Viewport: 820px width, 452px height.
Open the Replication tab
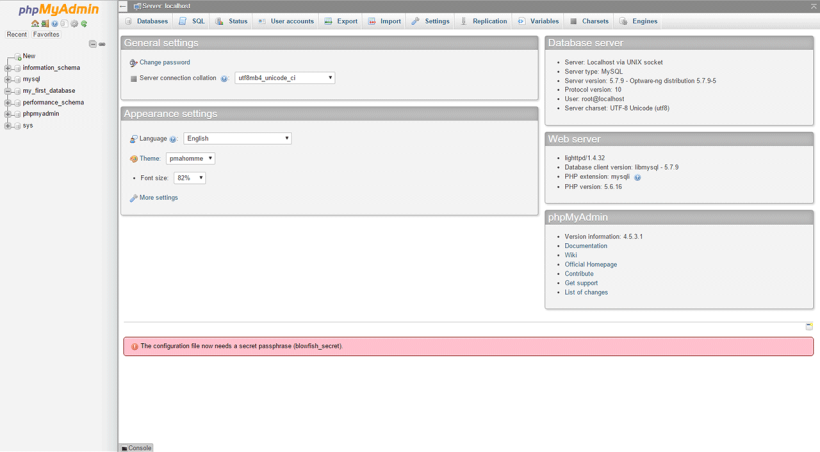pos(484,21)
